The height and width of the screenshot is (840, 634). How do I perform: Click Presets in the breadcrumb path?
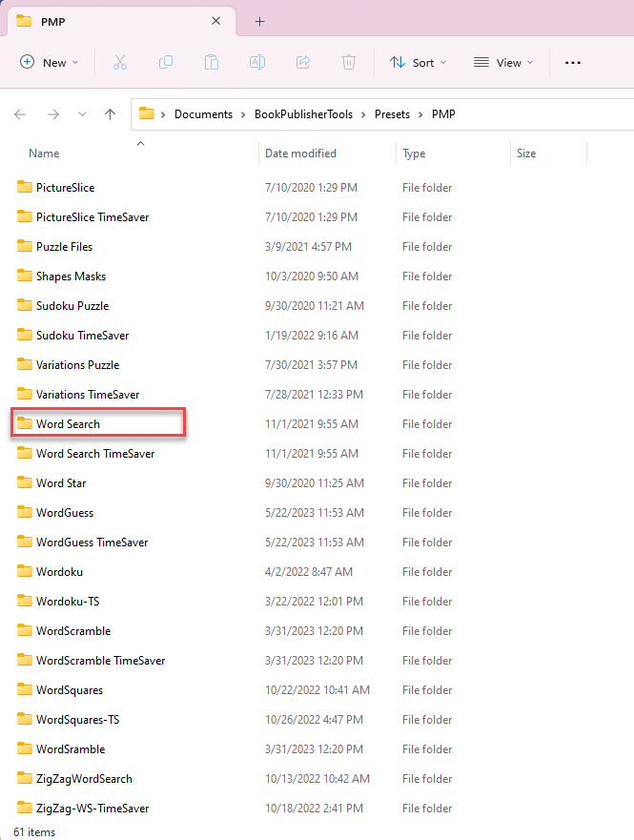pos(392,114)
